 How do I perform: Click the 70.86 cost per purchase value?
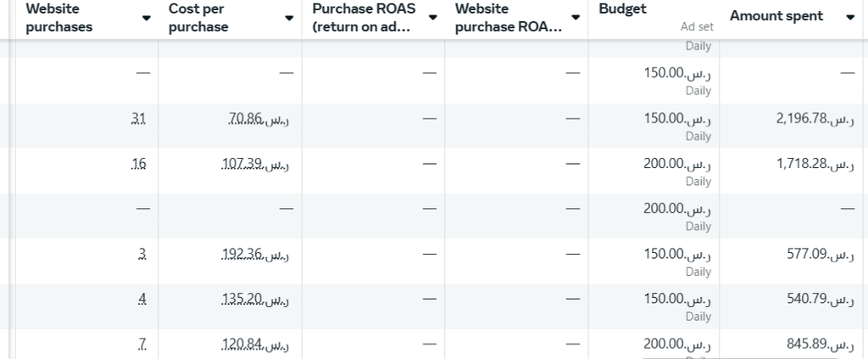point(258,119)
